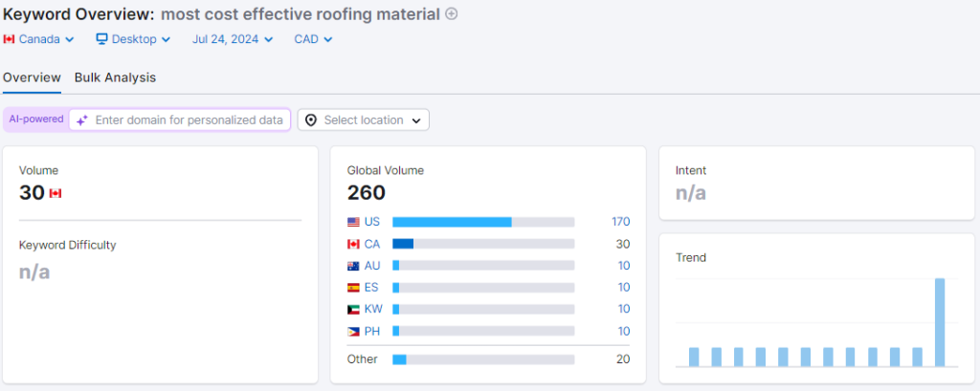Open the US volume value 170

point(620,222)
